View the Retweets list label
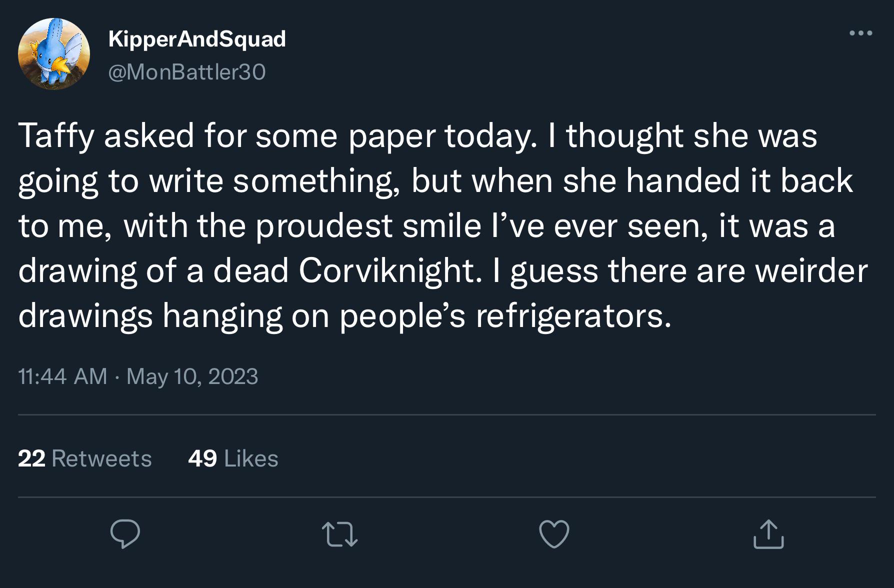 point(101,458)
